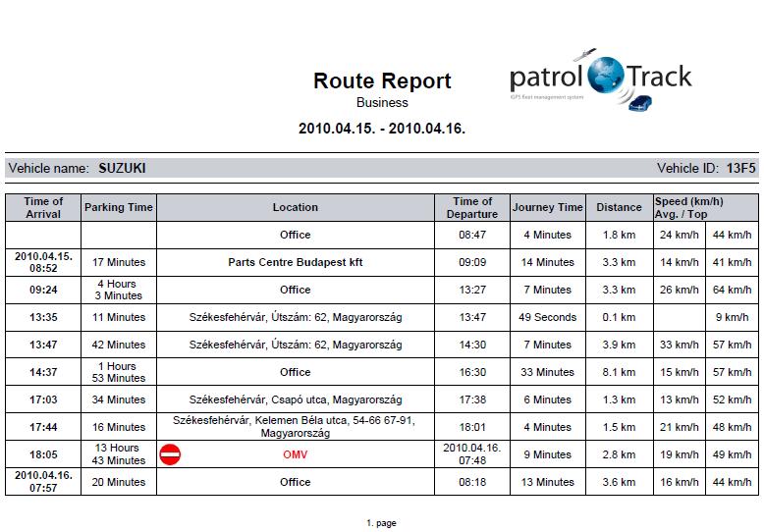Image resolution: width=764 pixels, height=532 pixels.
Task: Select the Time of Arrival column header
Action: 43,207
